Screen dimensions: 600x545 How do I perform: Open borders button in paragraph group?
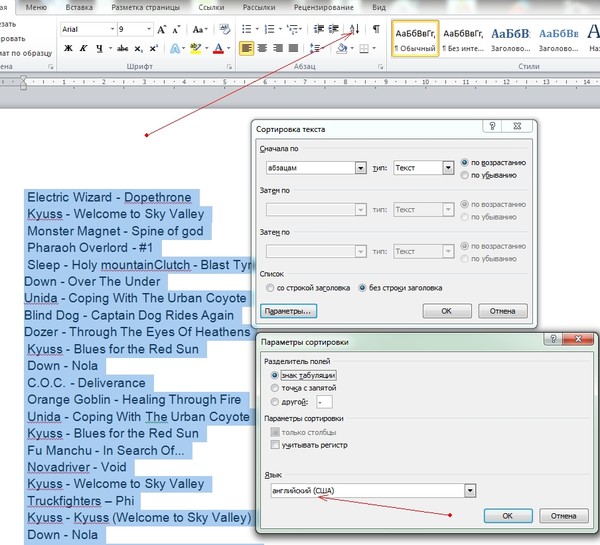pyautogui.click(x=364, y=48)
